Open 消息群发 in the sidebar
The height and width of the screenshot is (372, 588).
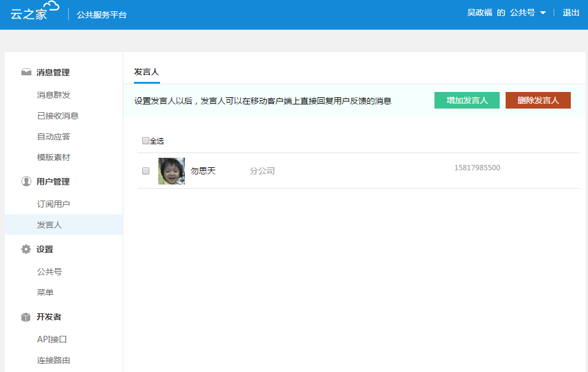53,95
